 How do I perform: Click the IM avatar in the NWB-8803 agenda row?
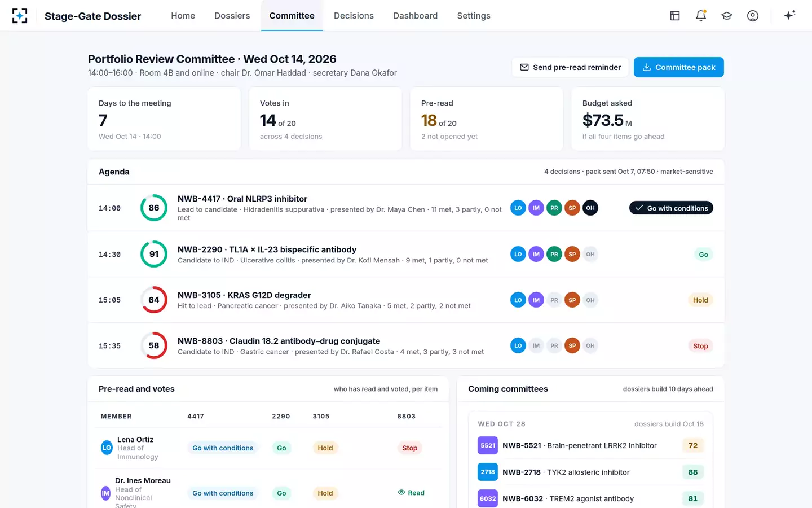pos(536,345)
